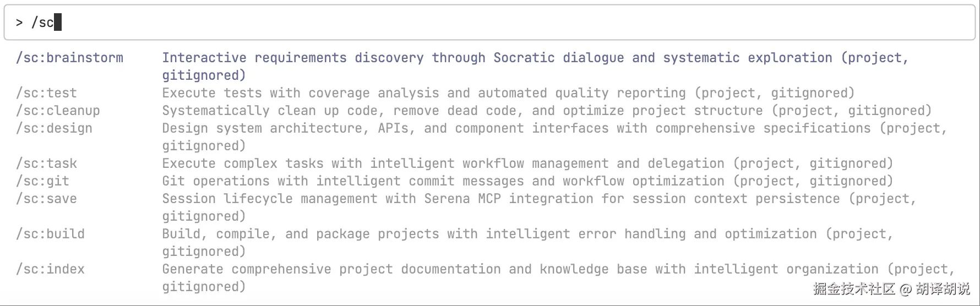Choose the /sc:test command suggestion

[46, 93]
